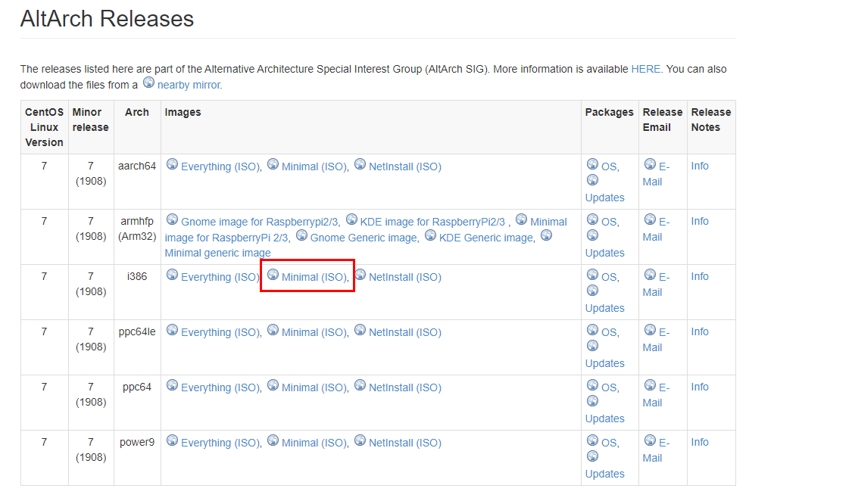
Task: Download Minimal generic image for armhfp
Action: pos(217,253)
